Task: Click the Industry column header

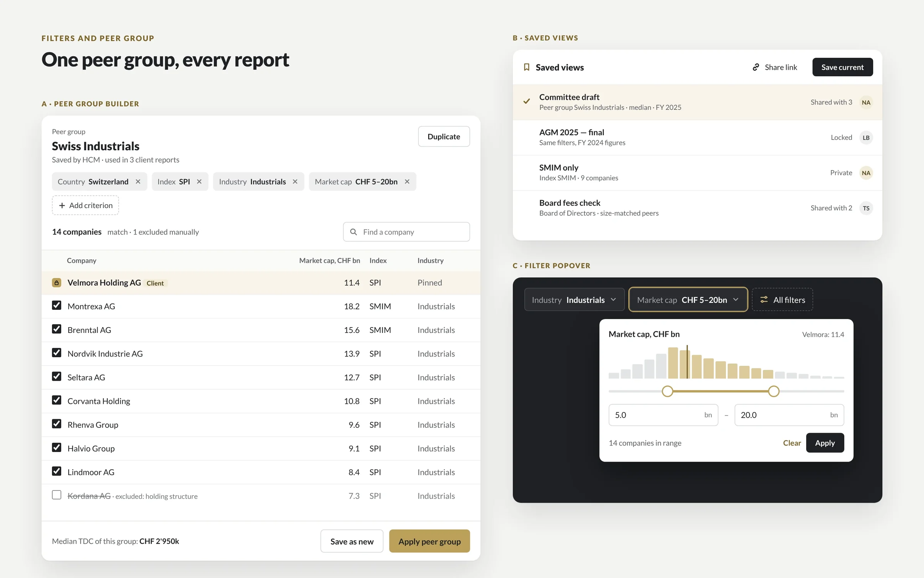Action: coord(430,260)
